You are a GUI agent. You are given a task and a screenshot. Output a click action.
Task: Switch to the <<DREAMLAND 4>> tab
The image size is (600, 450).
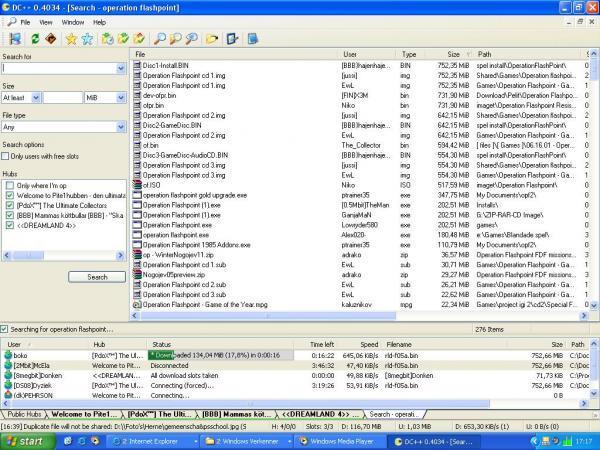pos(320,414)
